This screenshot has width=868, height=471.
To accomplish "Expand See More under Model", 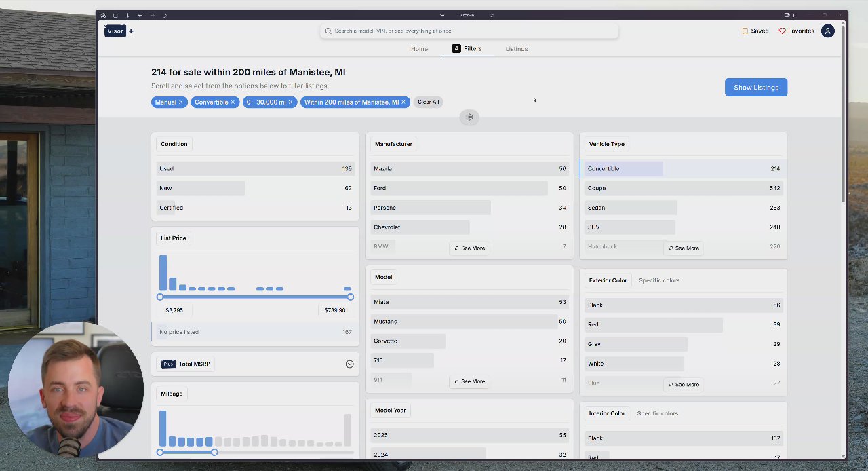I will [x=470, y=381].
